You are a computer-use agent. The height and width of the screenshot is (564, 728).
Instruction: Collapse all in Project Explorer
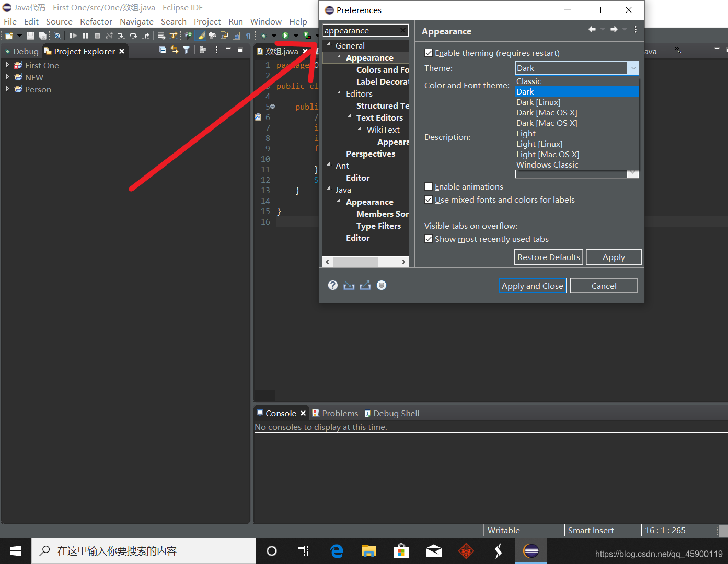tap(163, 50)
